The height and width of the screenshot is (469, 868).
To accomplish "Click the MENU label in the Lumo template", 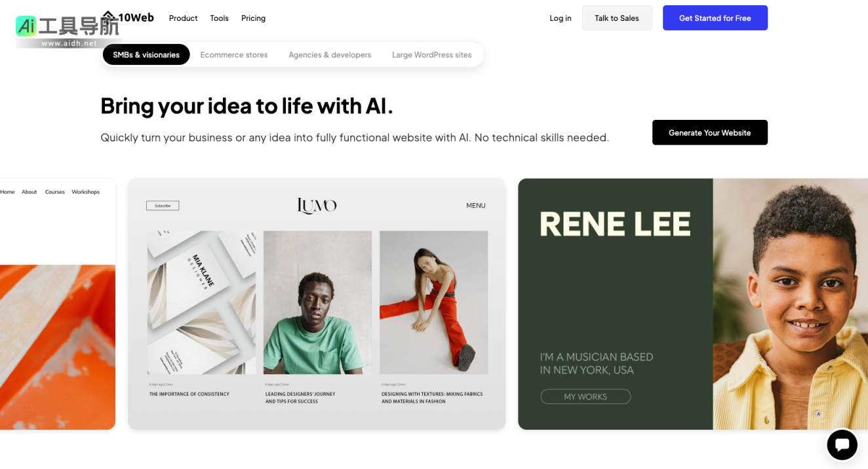I will [x=476, y=206].
